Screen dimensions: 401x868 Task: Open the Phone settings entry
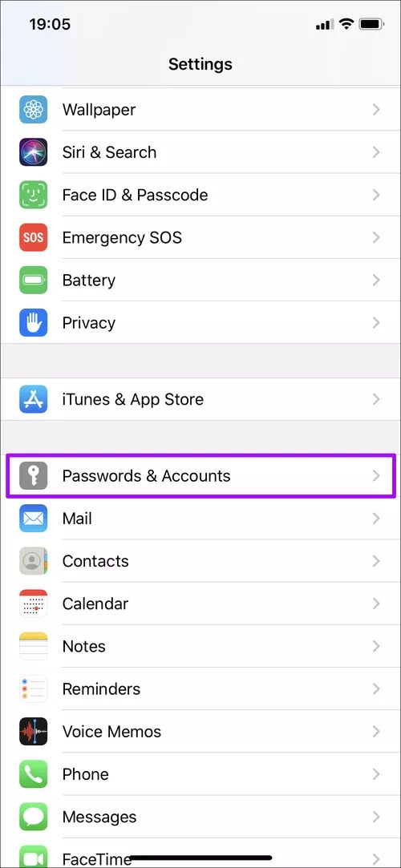coord(200,774)
